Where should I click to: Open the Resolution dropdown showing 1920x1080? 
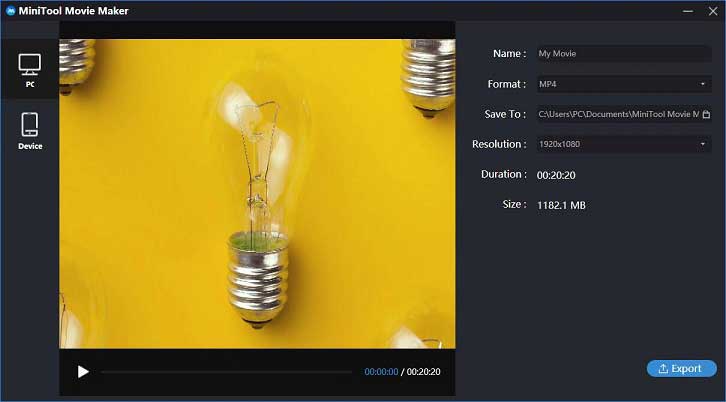coord(624,144)
